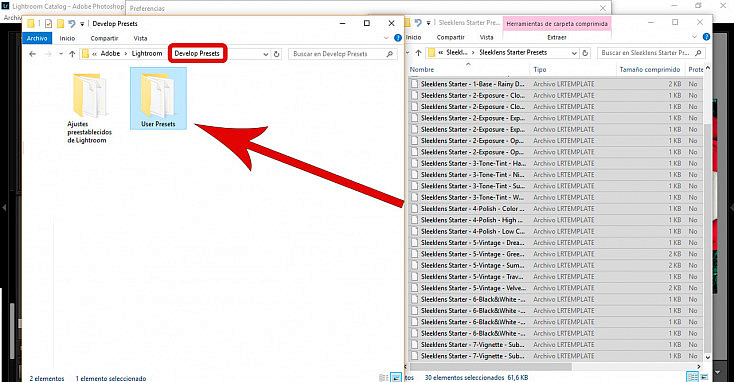Switch Sleeklens window to large icons view

click(704, 377)
